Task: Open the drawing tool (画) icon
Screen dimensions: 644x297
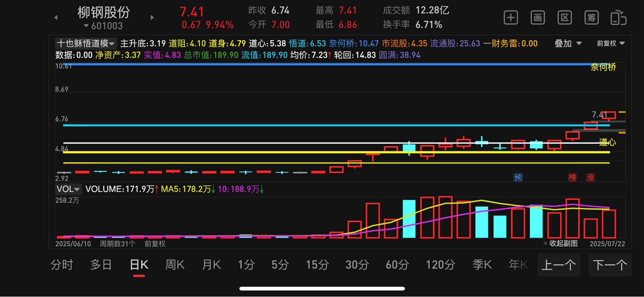Action: point(538,18)
